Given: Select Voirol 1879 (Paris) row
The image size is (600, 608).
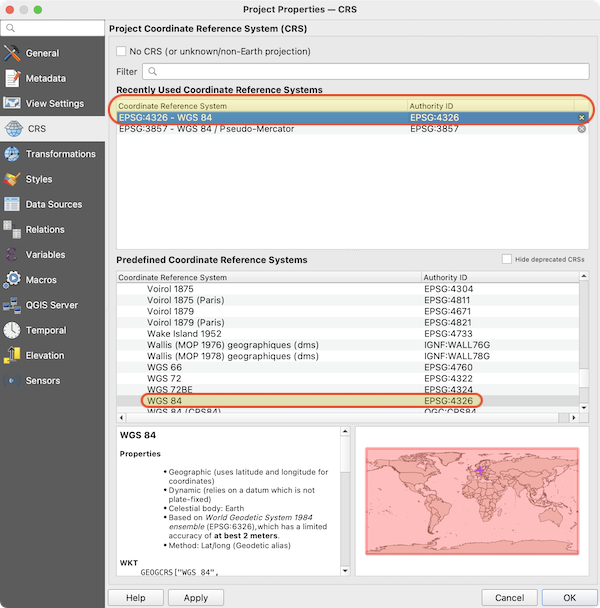Looking at the screenshot, I should [x=348, y=323].
